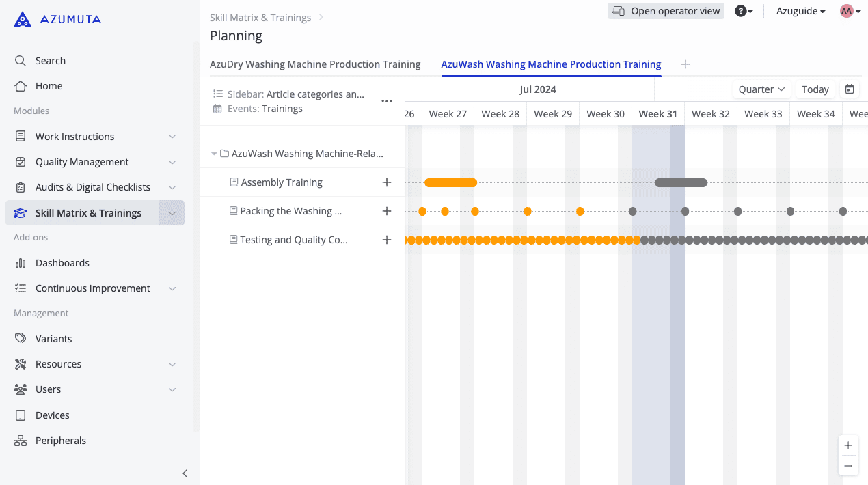Open the Dashboards bar chart icon
The width and height of the screenshot is (868, 485).
click(21, 263)
